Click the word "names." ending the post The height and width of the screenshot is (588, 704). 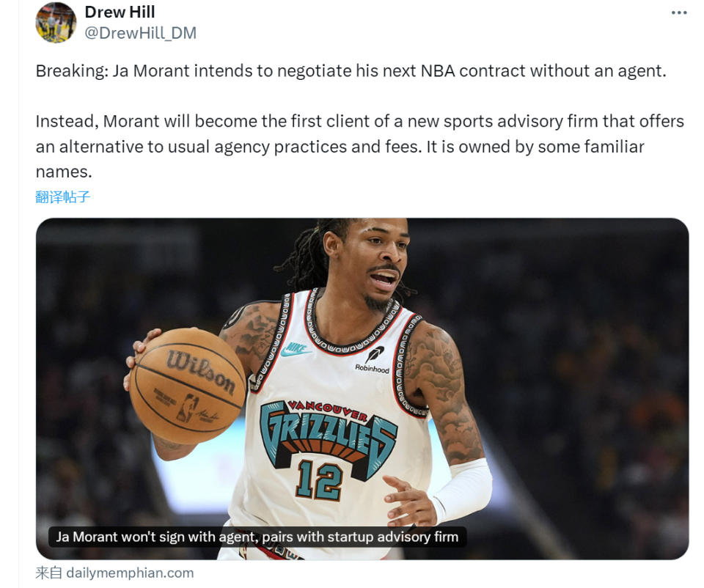(x=64, y=172)
